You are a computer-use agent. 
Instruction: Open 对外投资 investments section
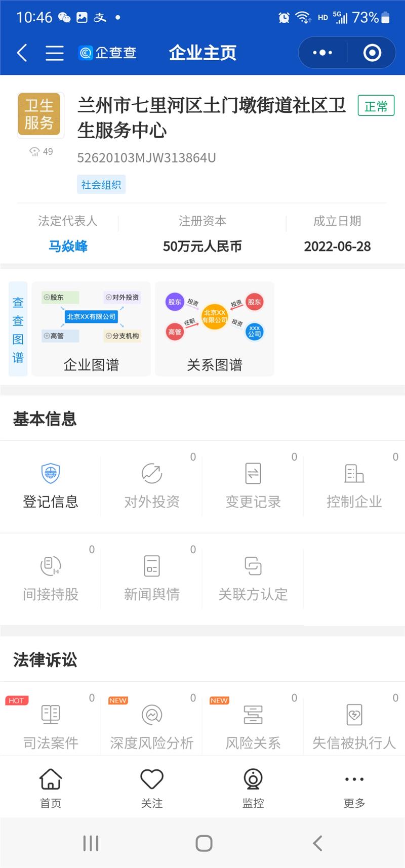pos(152,485)
